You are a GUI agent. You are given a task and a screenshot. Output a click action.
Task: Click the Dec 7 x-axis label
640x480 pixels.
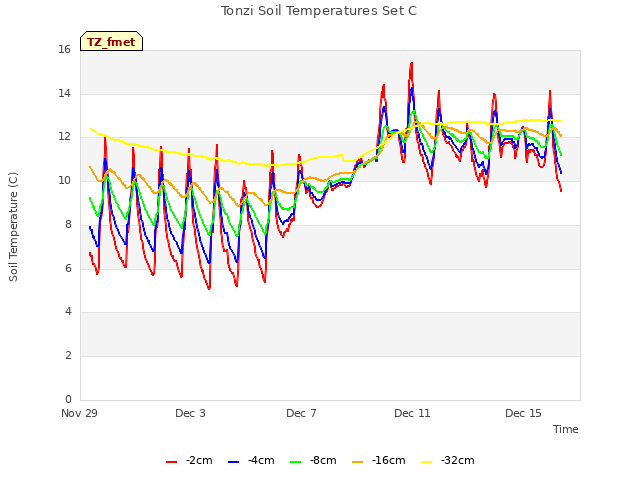[301, 413]
